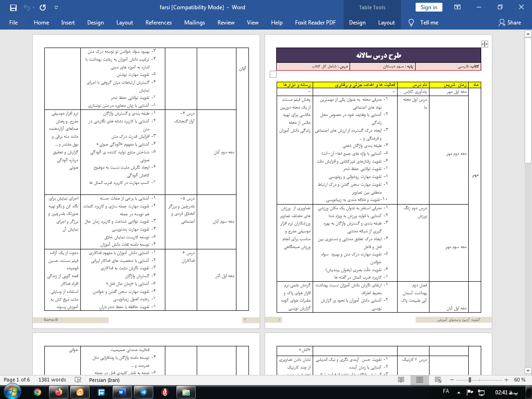Open the Insert ribbon tab

click(x=68, y=22)
